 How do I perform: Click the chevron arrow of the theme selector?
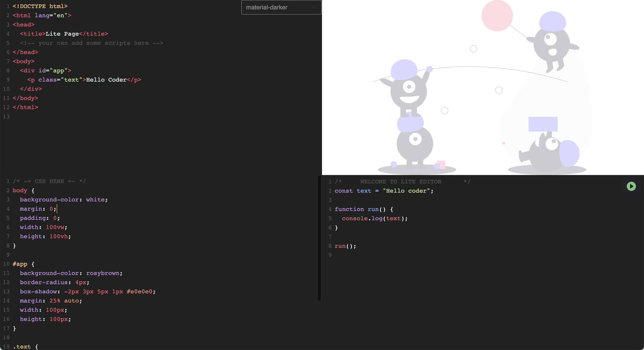tap(313, 7)
